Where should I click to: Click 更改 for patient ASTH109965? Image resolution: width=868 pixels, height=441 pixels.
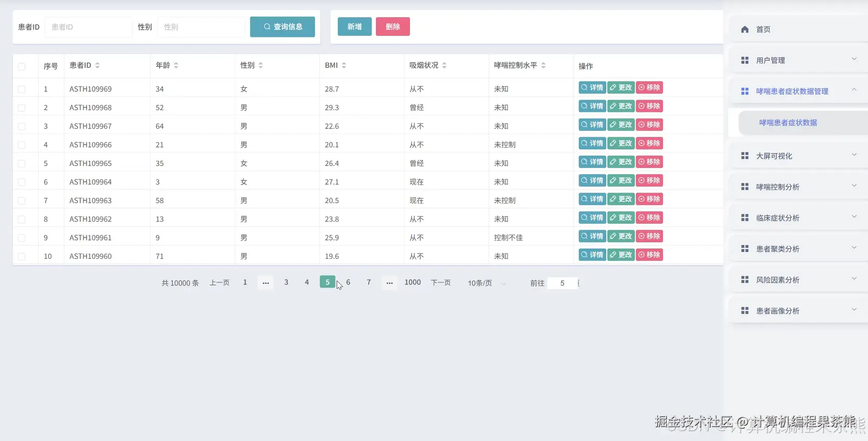click(621, 162)
